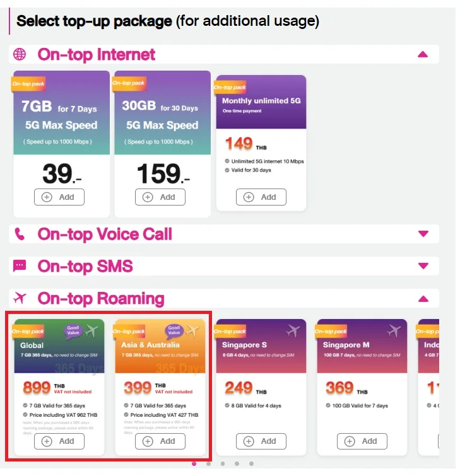Add the 7GB for 7 Days package
Screen dimensions: 460x476
[59, 197]
